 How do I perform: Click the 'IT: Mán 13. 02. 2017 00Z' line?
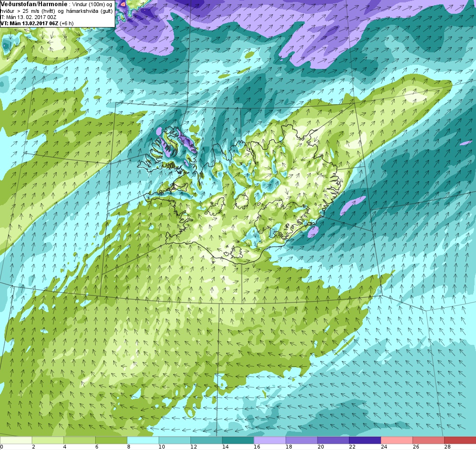[x=28, y=17]
